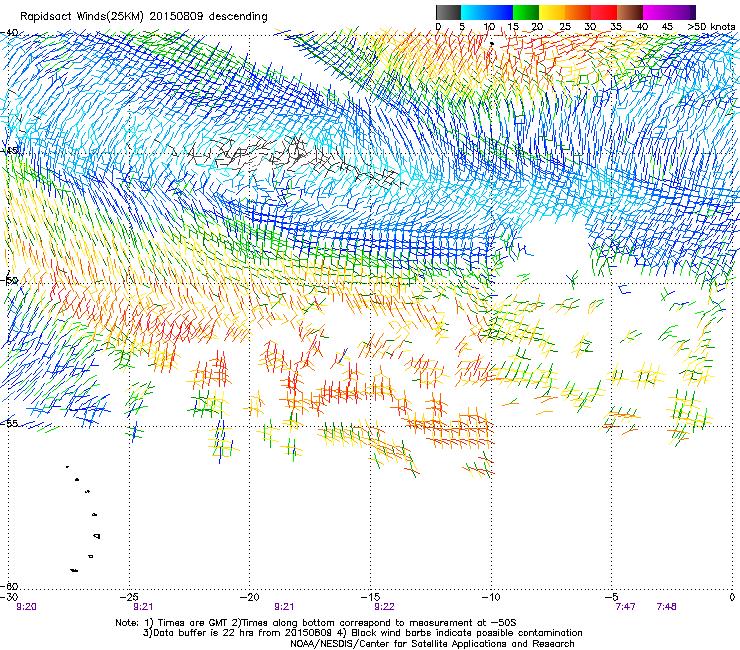Click the '>50 knots' legend label
The height and width of the screenshot is (650, 740).
tap(711, 27)
